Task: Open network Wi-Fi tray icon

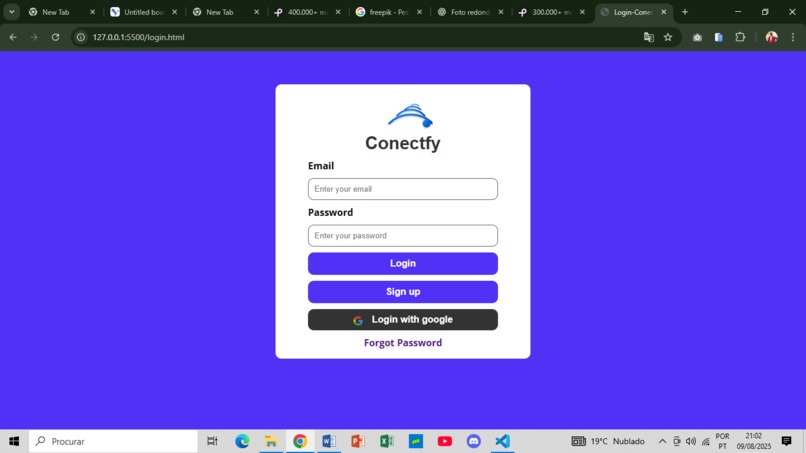Action: point(706,441)
